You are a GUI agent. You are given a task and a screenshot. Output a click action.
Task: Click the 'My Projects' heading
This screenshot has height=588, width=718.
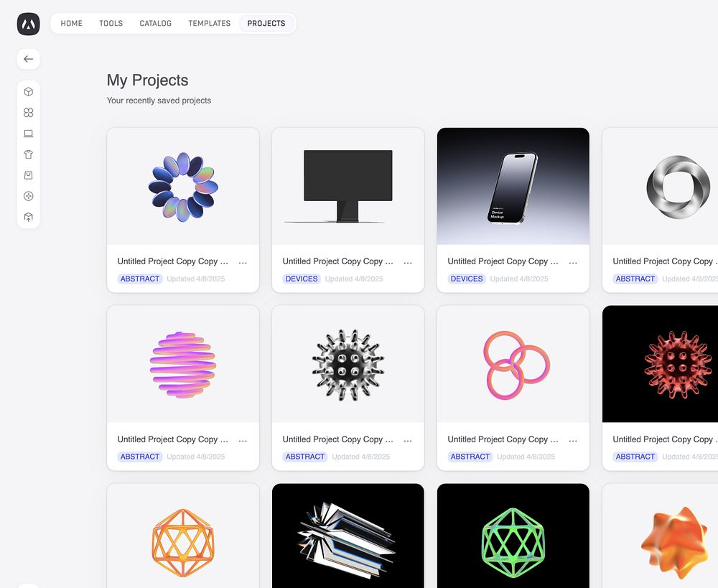pyautogui.click(x=147, y=80)
